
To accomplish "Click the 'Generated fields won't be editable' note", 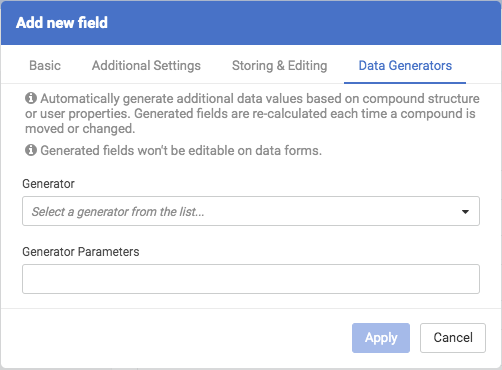I will 181,150.
